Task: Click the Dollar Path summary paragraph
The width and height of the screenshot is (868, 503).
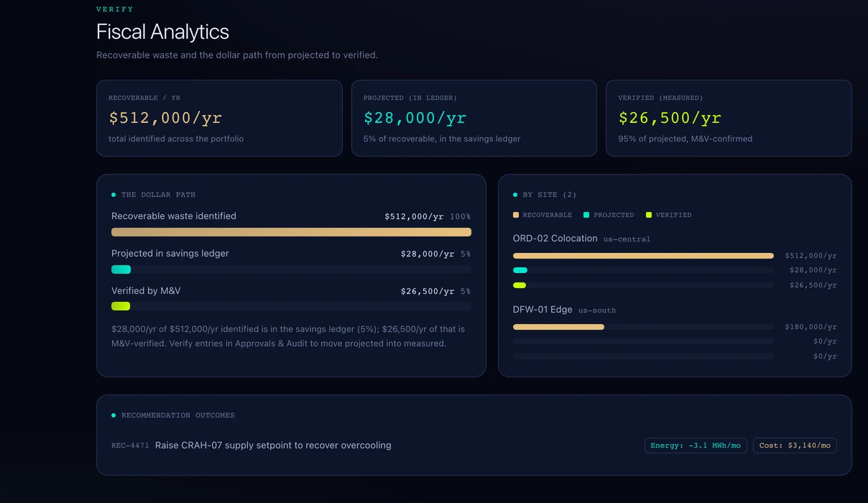Action: tap(288, 336)
